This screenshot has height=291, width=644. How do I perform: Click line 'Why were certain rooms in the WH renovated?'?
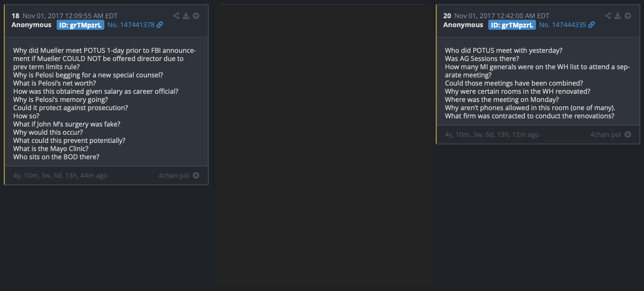(x=518, y=91)
